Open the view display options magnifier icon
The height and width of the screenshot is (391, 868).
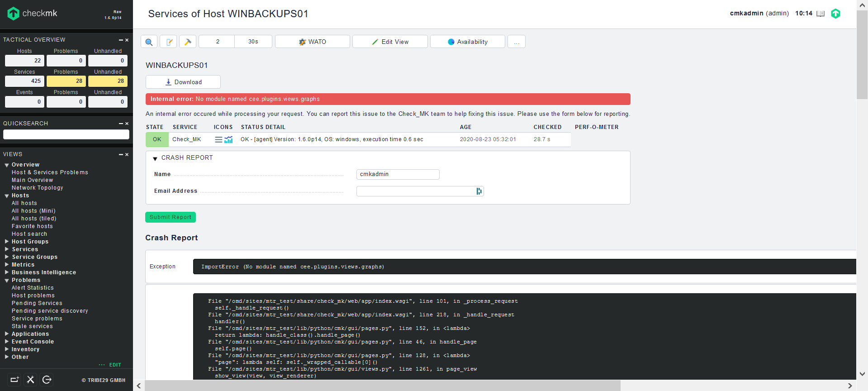(149, 42)
